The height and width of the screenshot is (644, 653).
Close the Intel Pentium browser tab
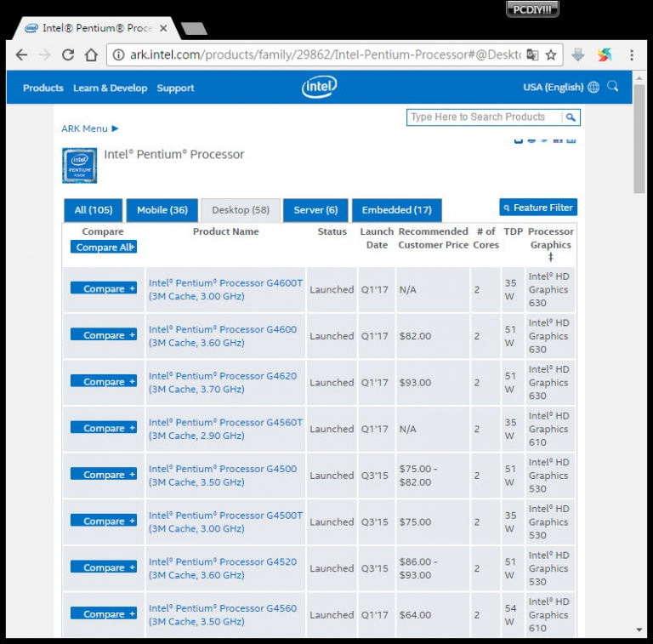click(163, 28)
